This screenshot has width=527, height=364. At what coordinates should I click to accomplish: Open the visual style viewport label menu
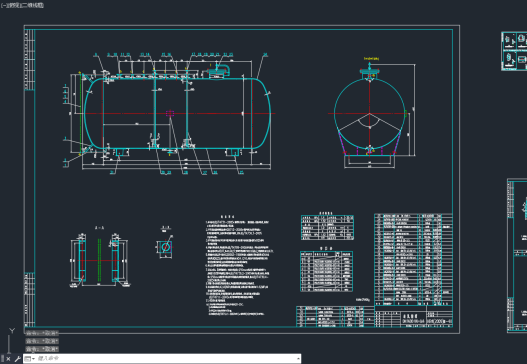click(x=33, y=5)
